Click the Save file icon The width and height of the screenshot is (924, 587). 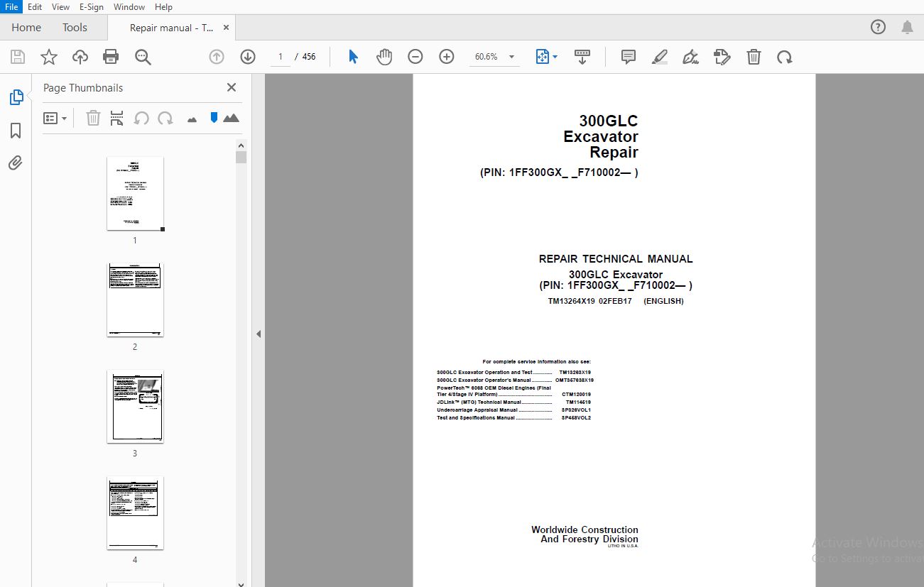tap(18, 57)
